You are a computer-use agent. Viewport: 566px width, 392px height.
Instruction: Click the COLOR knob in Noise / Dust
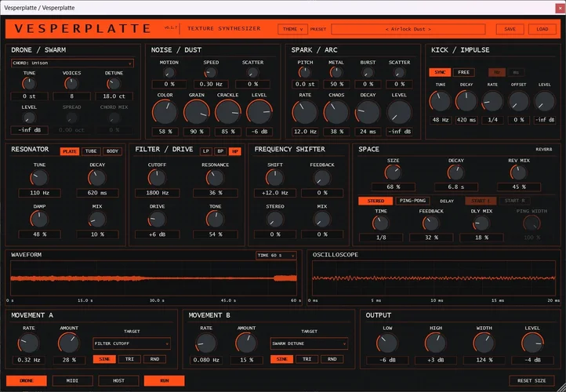(x=165, y=112)
